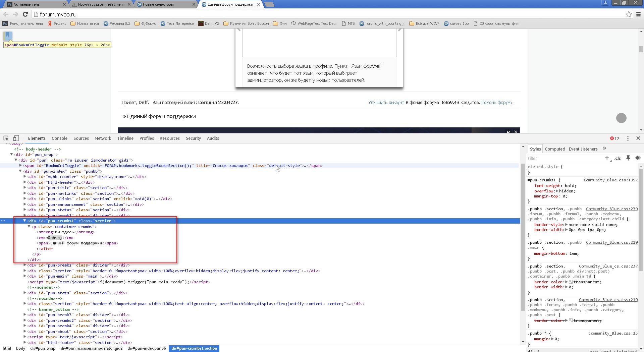Viewport: 644px width, 352px height.
Task: Activate the DevTools element picker tool
Action: pyautogui.click(x=6, y=138)
